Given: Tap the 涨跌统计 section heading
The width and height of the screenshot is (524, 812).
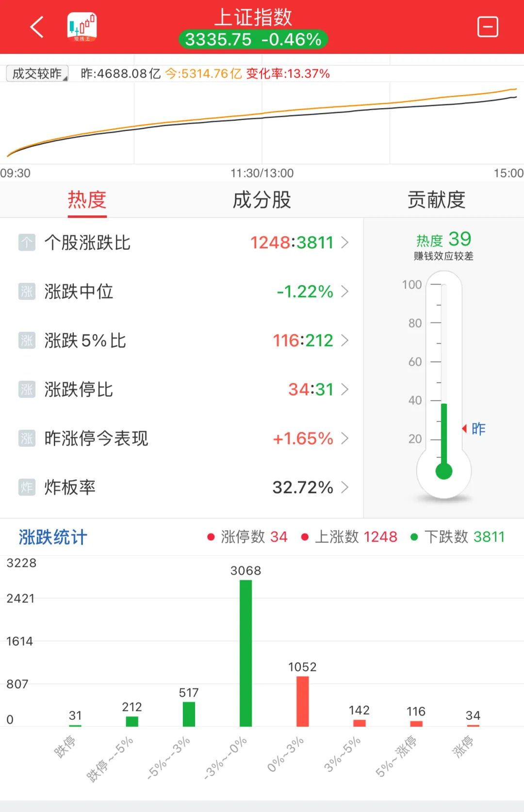Looking at the screenshot, I should pos(53,537).
